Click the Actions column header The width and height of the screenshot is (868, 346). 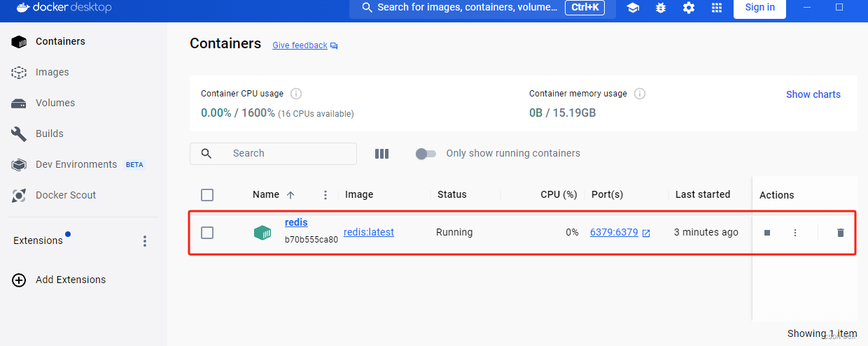pos(777,195)
